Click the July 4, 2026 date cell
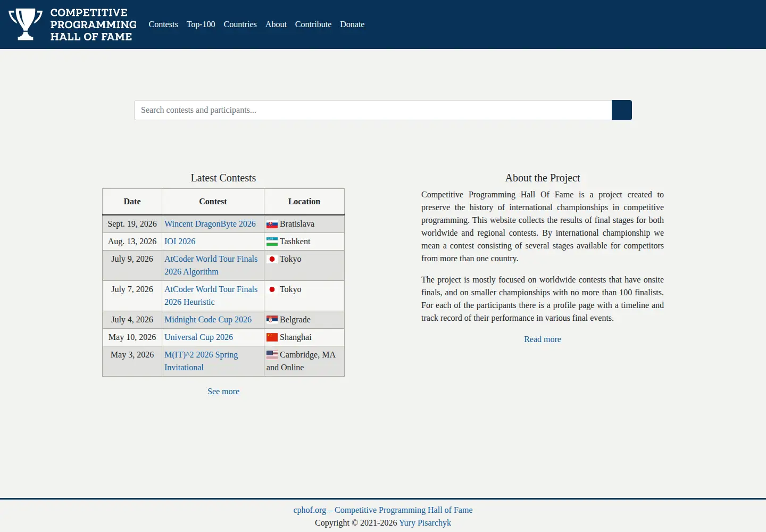Image resolution: width=766 pixels, height=532 pixels. pos(132,320)
